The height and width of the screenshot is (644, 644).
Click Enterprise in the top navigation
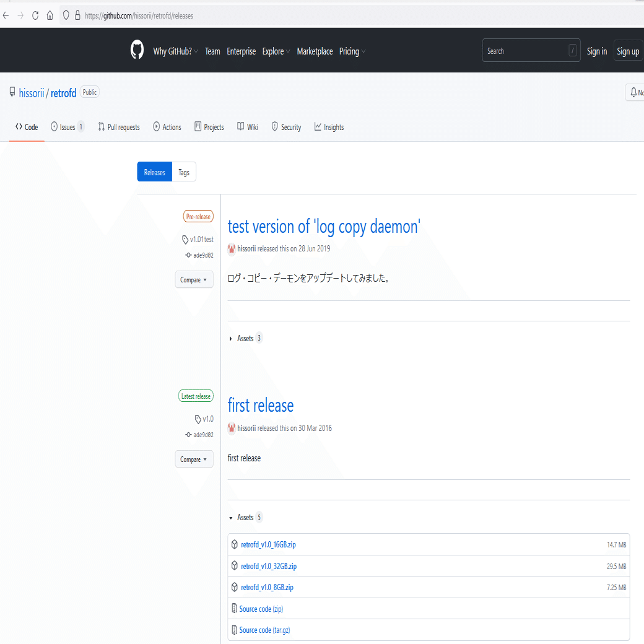click(241, 51)
